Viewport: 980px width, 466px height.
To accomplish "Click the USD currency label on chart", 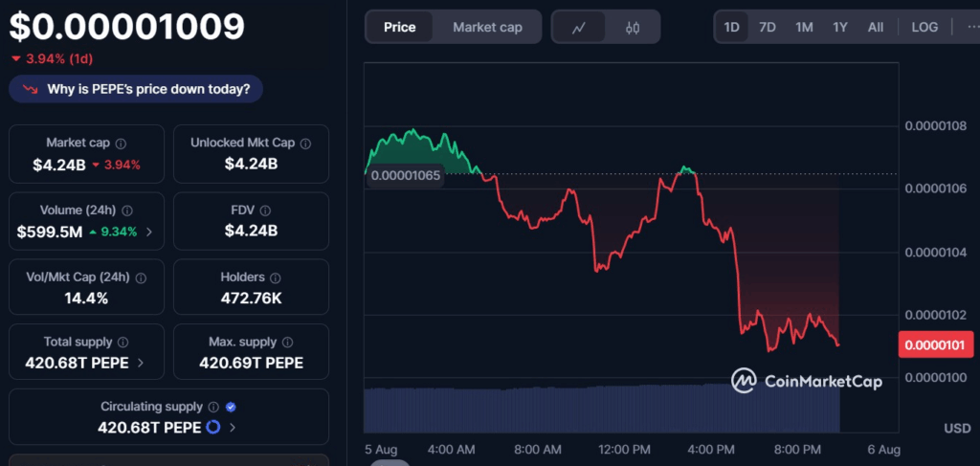I will pyautogui.click(x=957, y=429).
